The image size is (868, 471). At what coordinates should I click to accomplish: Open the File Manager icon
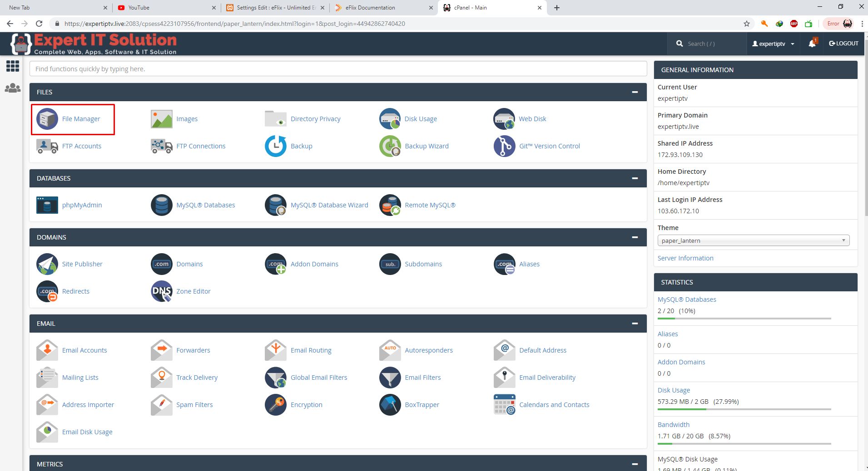coord(47,119)
